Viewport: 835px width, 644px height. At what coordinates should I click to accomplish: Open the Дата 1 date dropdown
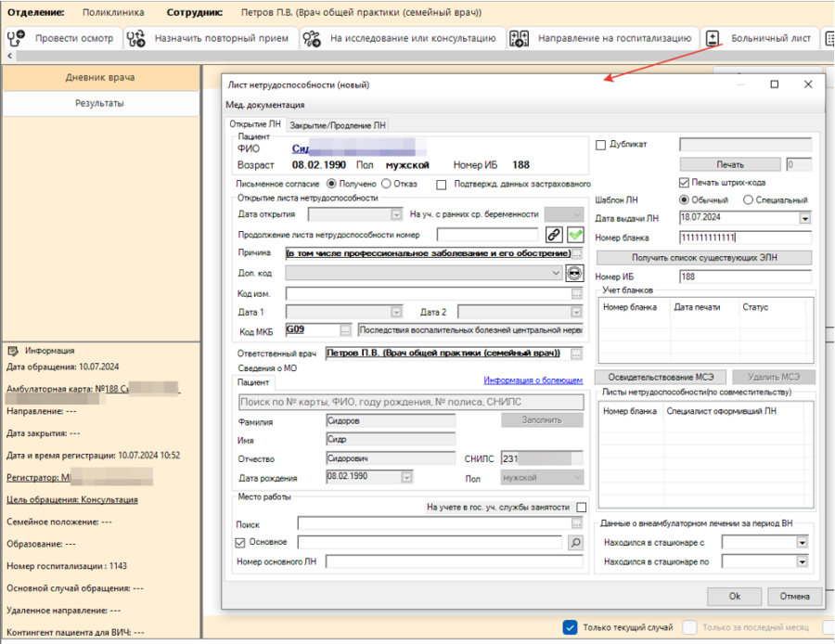point(396,312)
